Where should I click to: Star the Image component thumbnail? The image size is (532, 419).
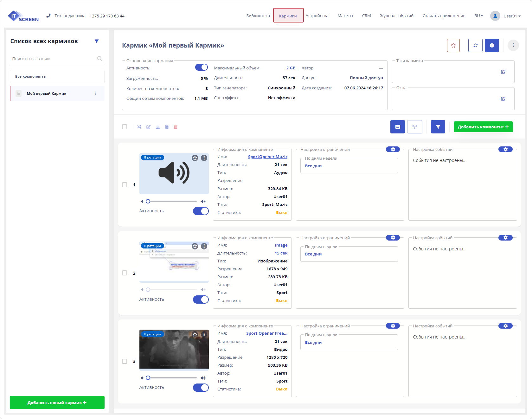[x=195, y=246]
